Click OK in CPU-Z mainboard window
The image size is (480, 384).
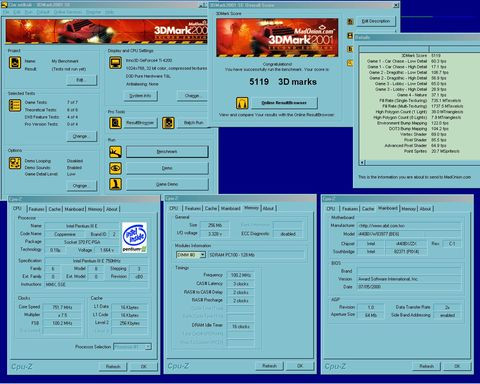[457, 366]
